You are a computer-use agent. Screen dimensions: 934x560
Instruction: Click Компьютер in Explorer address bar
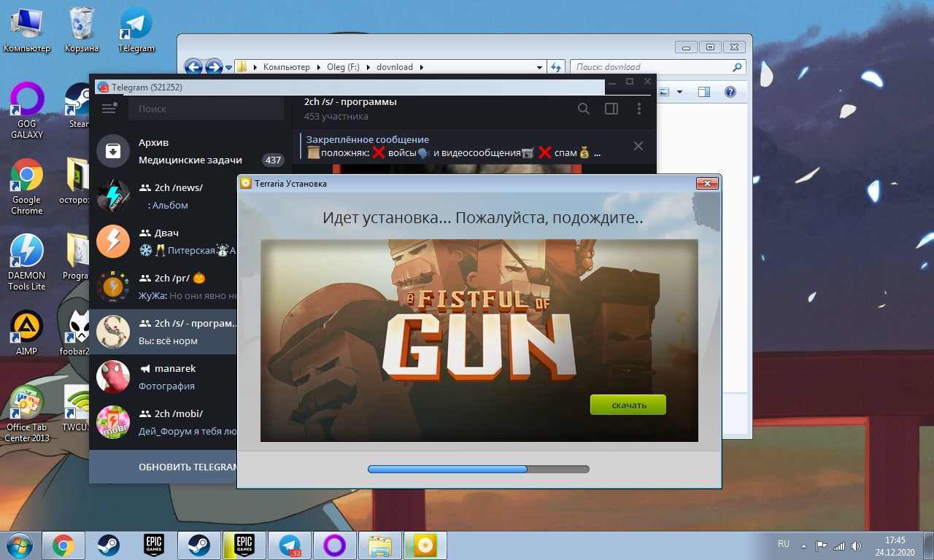pos(286,67)
